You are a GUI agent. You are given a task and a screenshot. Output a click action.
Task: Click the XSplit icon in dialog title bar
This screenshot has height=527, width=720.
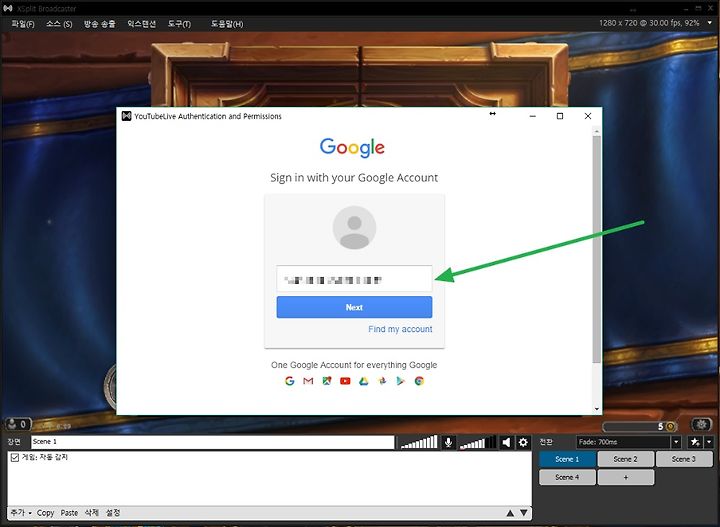[x=126, y=116]
